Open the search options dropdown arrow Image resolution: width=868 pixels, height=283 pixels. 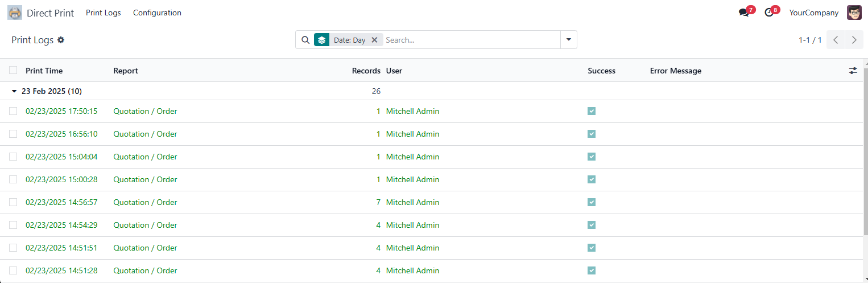(569, 40)
